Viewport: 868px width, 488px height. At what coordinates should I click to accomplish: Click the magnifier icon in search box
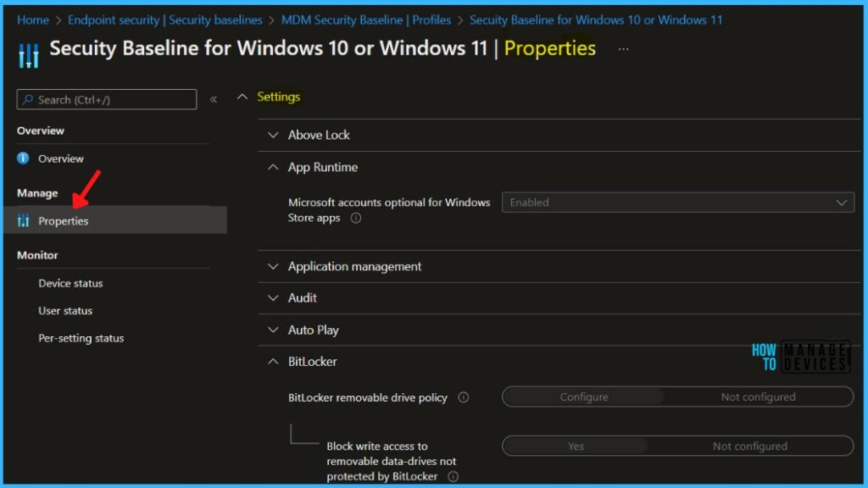[x=28, y=100]
